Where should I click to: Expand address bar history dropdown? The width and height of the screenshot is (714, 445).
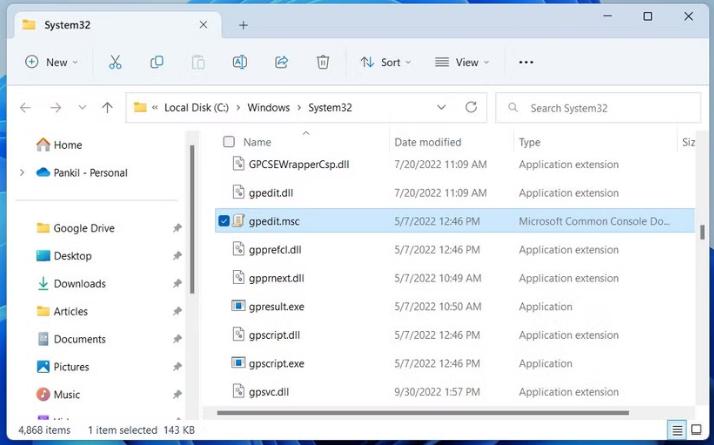pos(441,107)
